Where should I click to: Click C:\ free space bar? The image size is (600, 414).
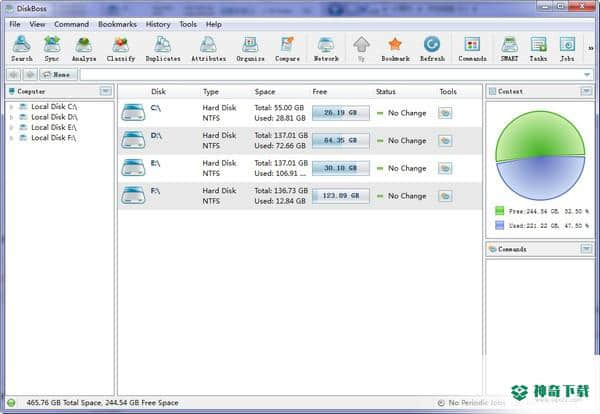tap(341, 113)
